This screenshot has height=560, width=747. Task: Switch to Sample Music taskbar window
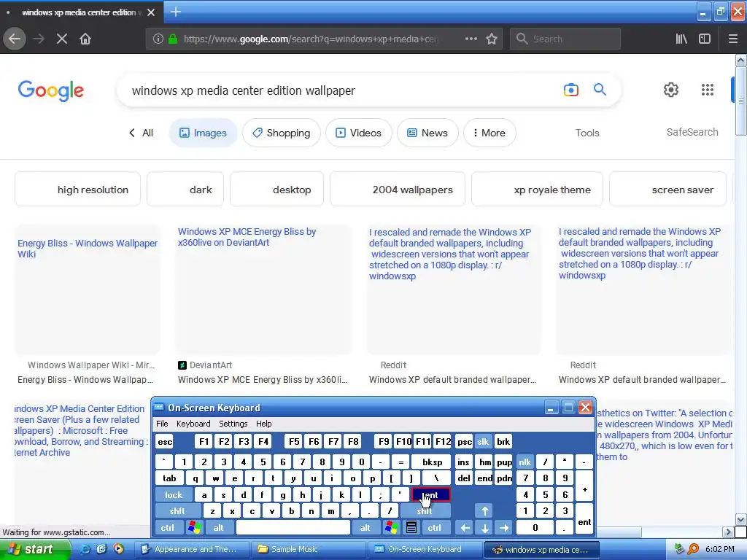pyautogui.click(x=309, y=549)
